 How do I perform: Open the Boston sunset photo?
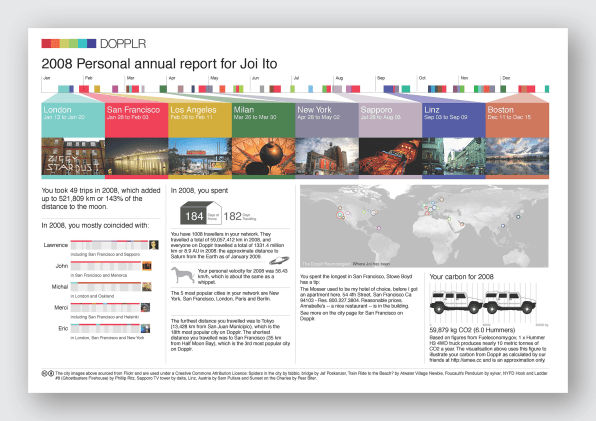pos(517,156)
